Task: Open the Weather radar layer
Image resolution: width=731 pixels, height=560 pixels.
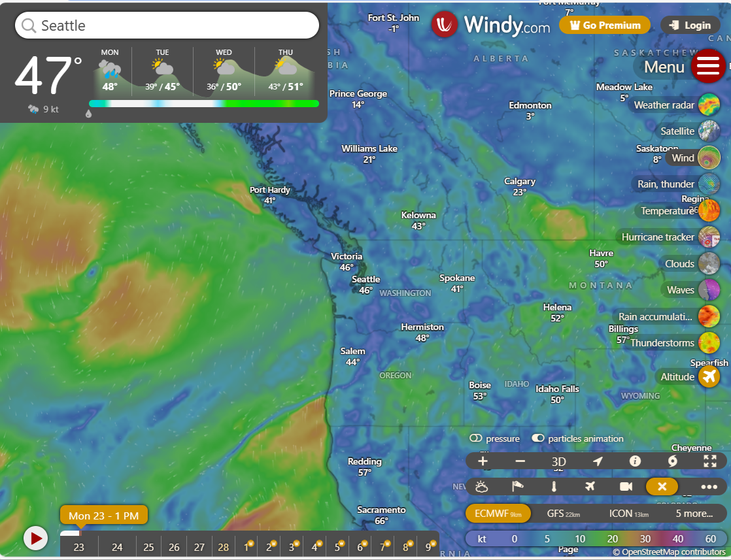Action: [709, 105]
